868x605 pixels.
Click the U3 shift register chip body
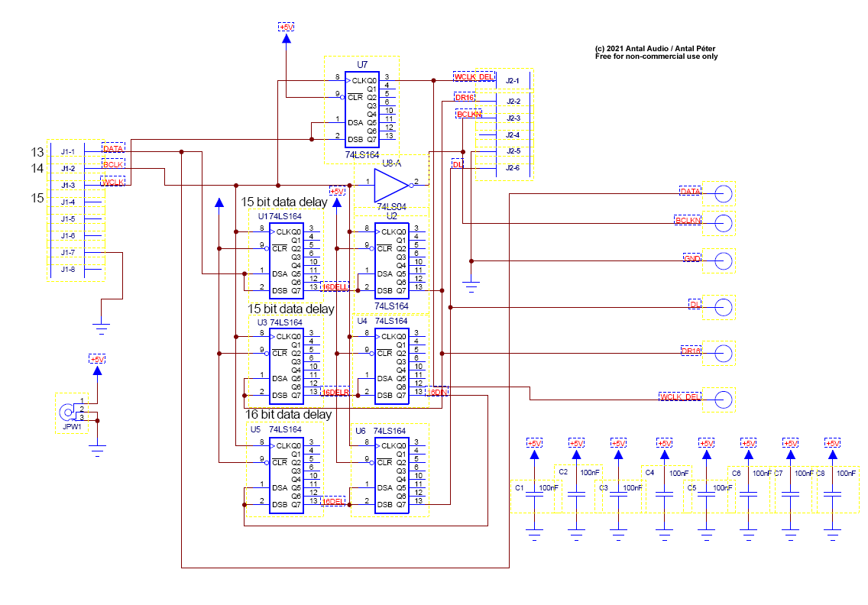point(287,366)
